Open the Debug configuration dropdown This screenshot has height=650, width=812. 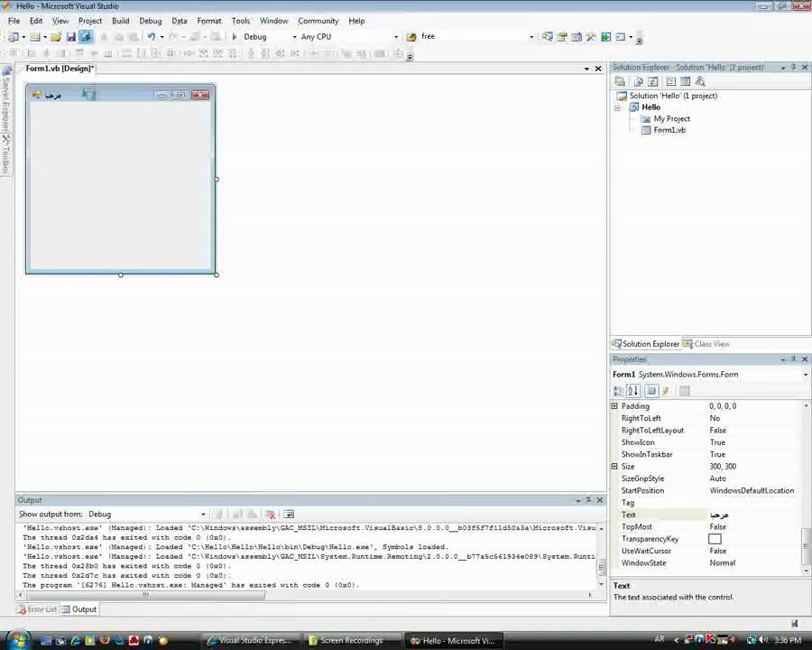295,37
